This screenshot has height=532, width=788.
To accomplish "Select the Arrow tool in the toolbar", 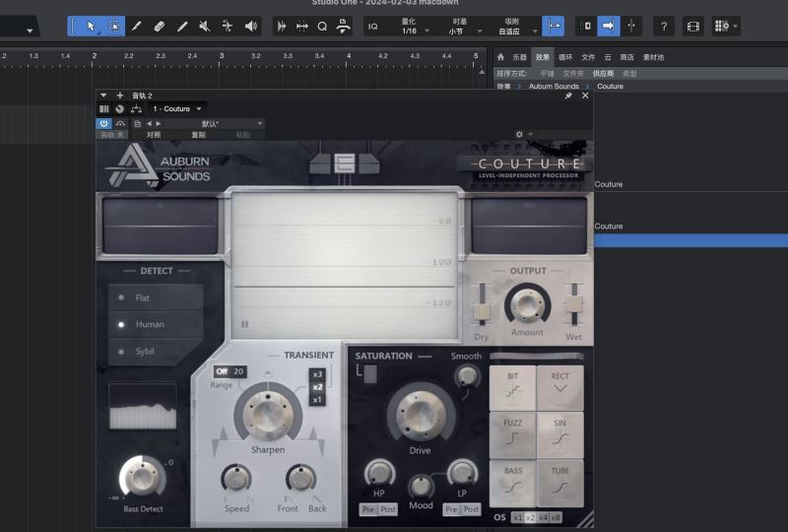I will tap(91, 27).
